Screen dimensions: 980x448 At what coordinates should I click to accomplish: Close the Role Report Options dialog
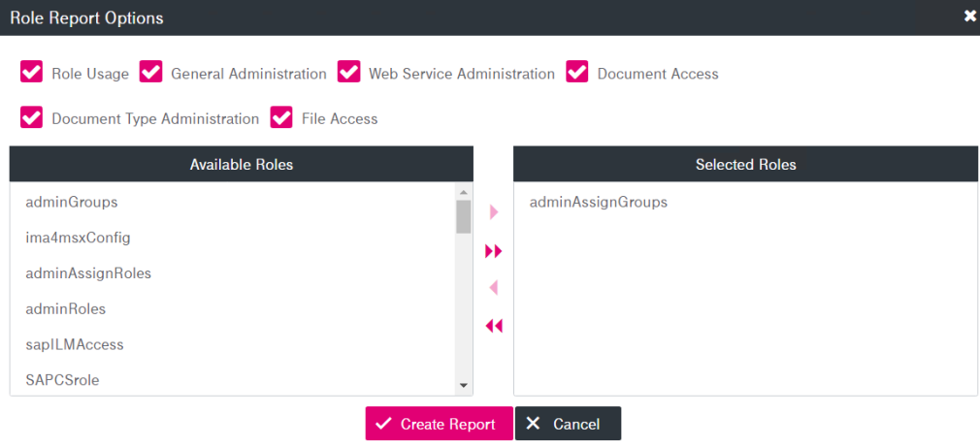[x=969, y=16]
